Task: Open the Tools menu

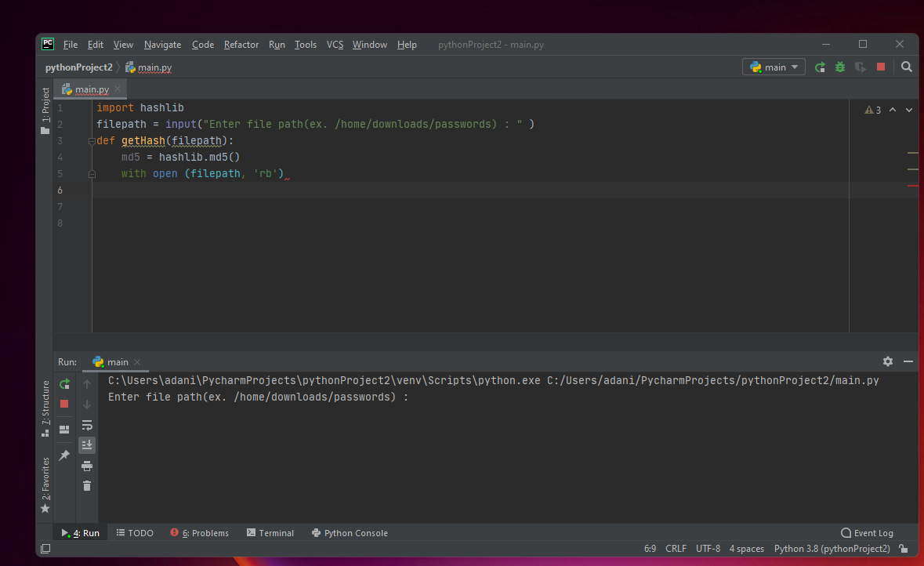Action: coord(305,45)
